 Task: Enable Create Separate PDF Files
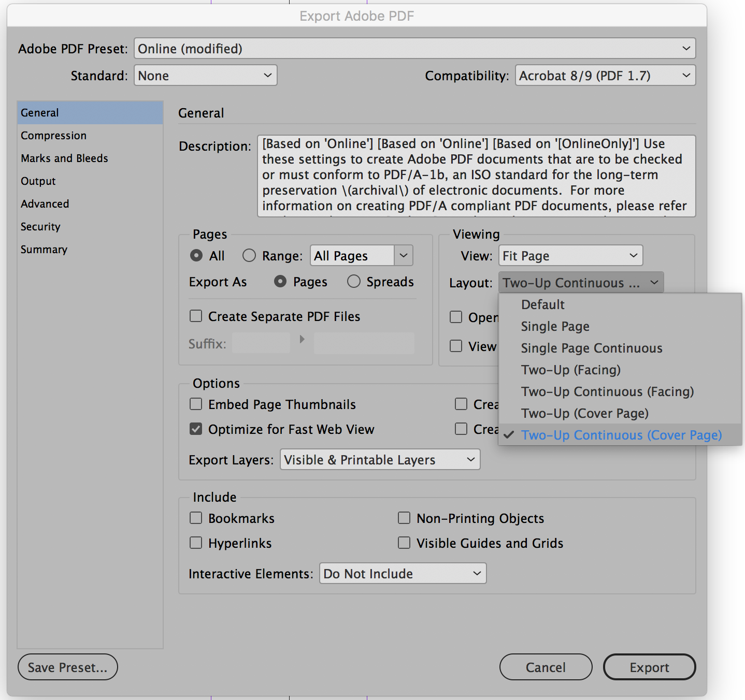tap(196, 316)
